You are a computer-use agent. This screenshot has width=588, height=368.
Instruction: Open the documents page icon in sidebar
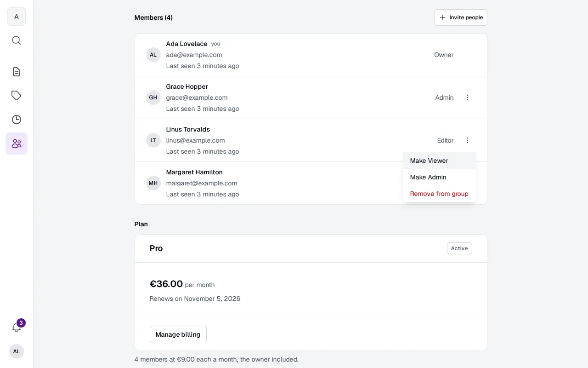coord(17,72)
